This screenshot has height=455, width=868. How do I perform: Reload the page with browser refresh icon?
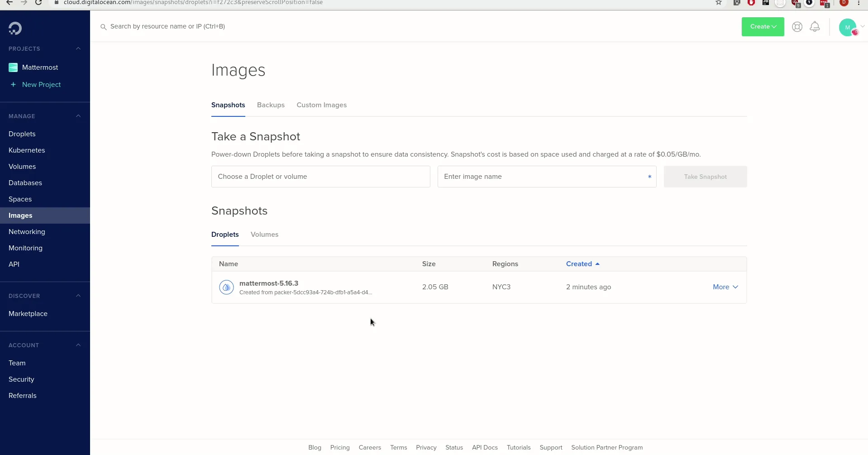click(x=38, y=3)
